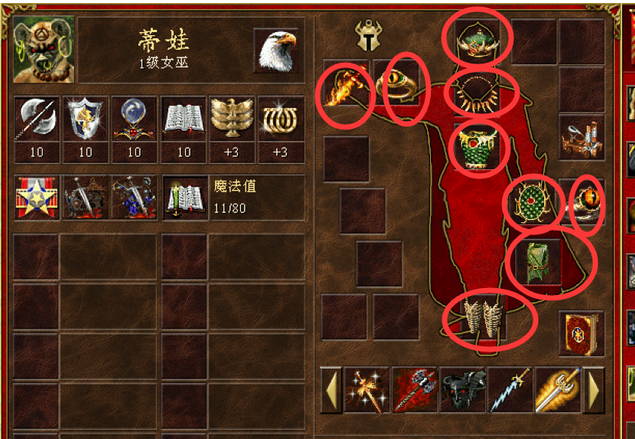Click the spell points book icon
The height and width of the screenshot is (439, 635).
coord(185,198)
